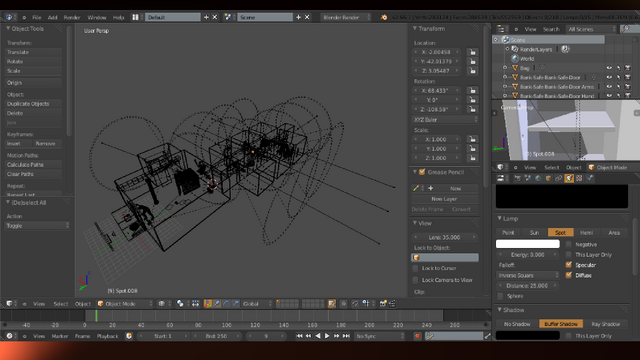Click the black shadow color swatch

(x=527, y=336)
